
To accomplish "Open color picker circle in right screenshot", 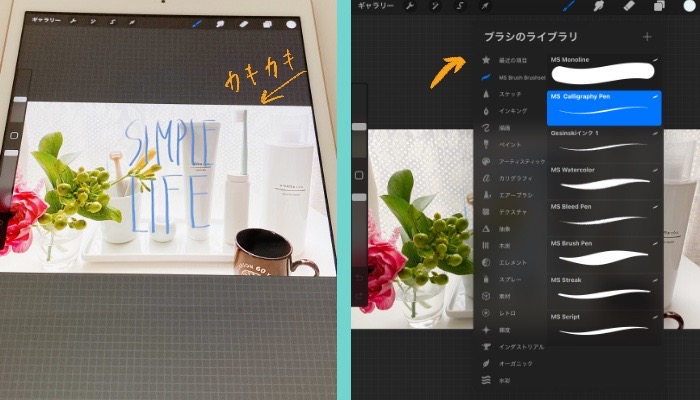I will (690, 5).
